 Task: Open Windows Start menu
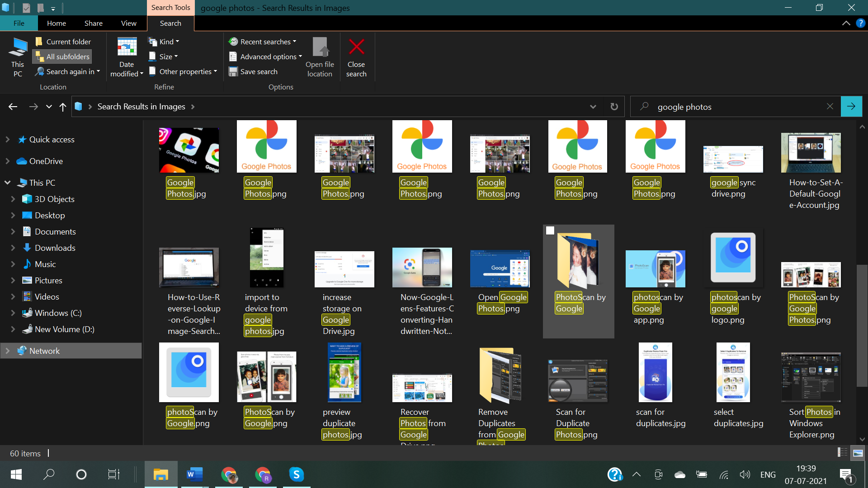coord(16,474)
